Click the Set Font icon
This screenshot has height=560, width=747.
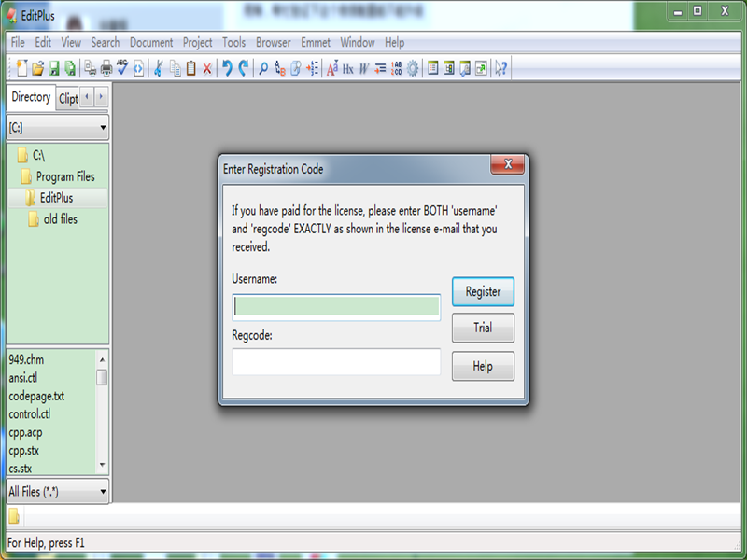tap(332, 68)
